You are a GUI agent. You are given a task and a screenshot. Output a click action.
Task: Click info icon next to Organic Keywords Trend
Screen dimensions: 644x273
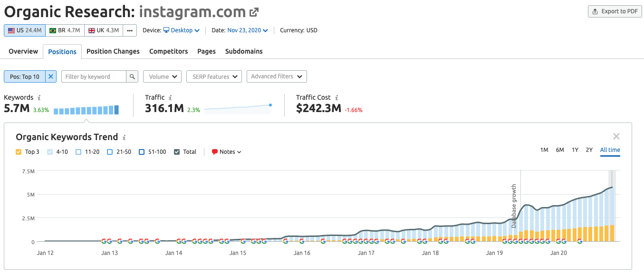[124, 137]
